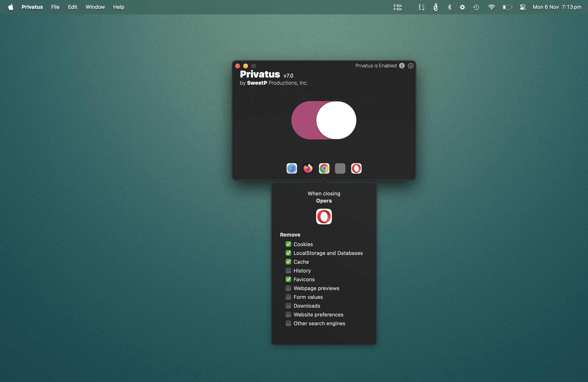Viewport: 588px width, 382px height.
Task: Open the info button beside Privatus is Enabled
Action: pos(402,66)
